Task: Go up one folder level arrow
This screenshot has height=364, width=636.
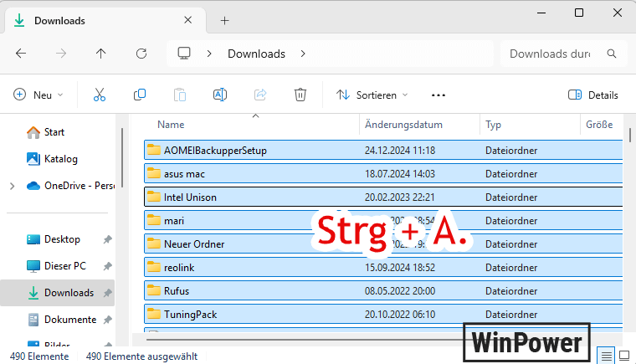Action: click(x=101, y=54)
